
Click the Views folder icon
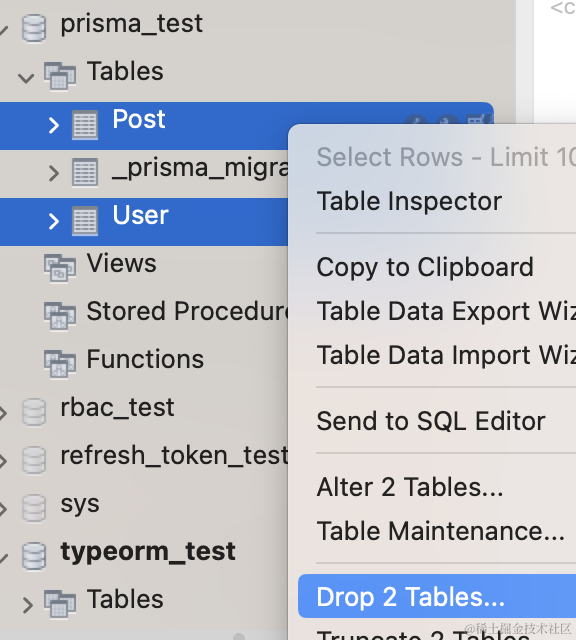(x=60, y=268)
